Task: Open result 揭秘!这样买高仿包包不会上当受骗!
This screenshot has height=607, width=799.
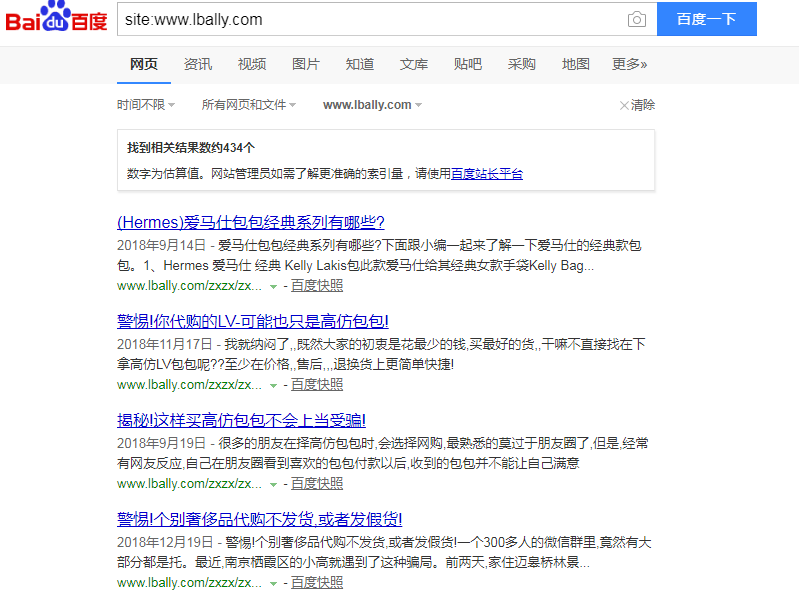Action: click(x=242, y=420)
